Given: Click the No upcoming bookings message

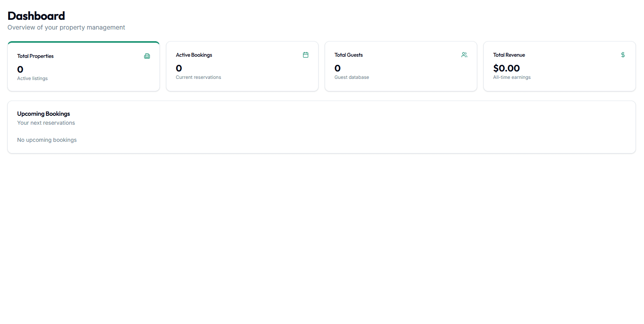Looking at the screenshot, I should pos(47,140).
